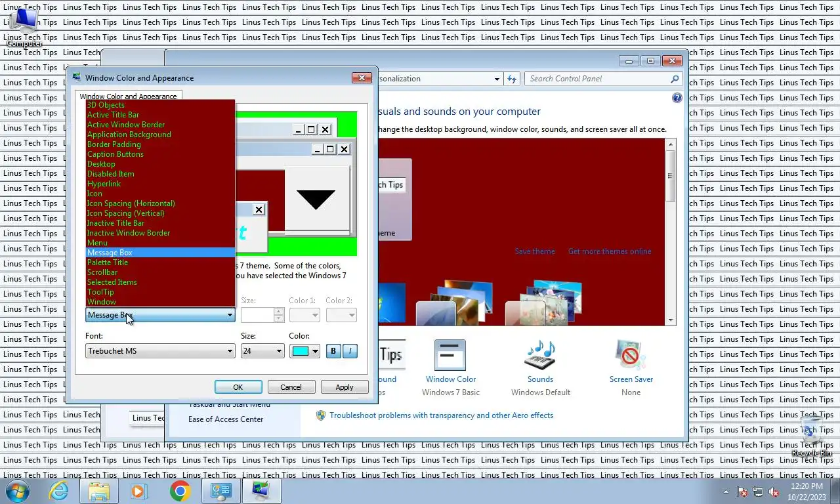
Task: Click OK in Window Color dialog
Action: pyautogui.click(x=238, y=387)
